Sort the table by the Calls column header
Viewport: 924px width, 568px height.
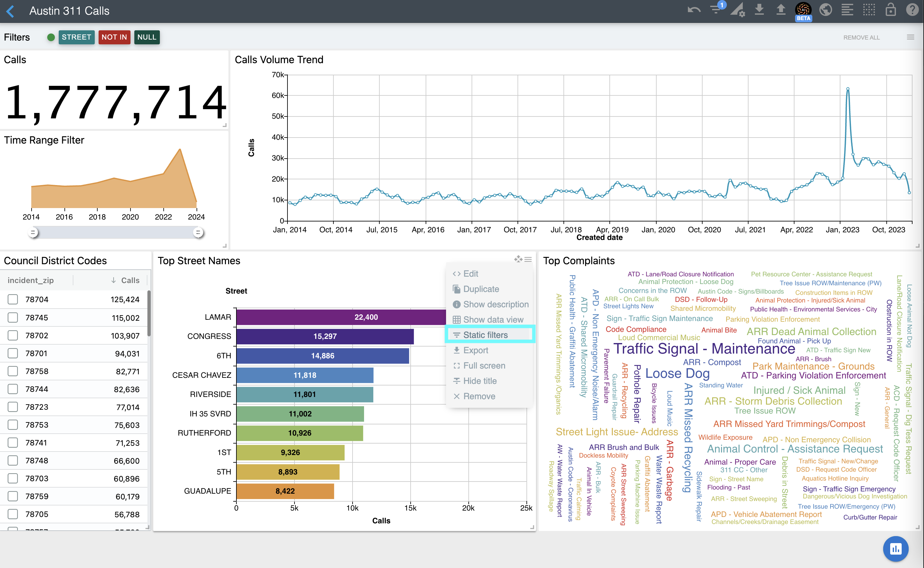pyautogui.click(x=130, y=280)
